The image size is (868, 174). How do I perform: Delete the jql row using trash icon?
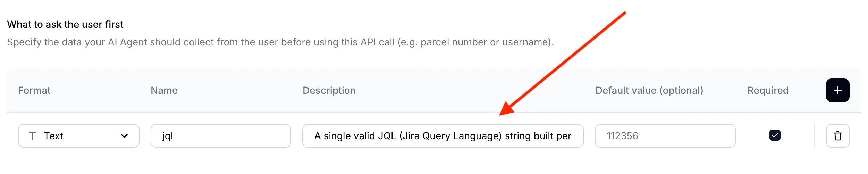837,136
